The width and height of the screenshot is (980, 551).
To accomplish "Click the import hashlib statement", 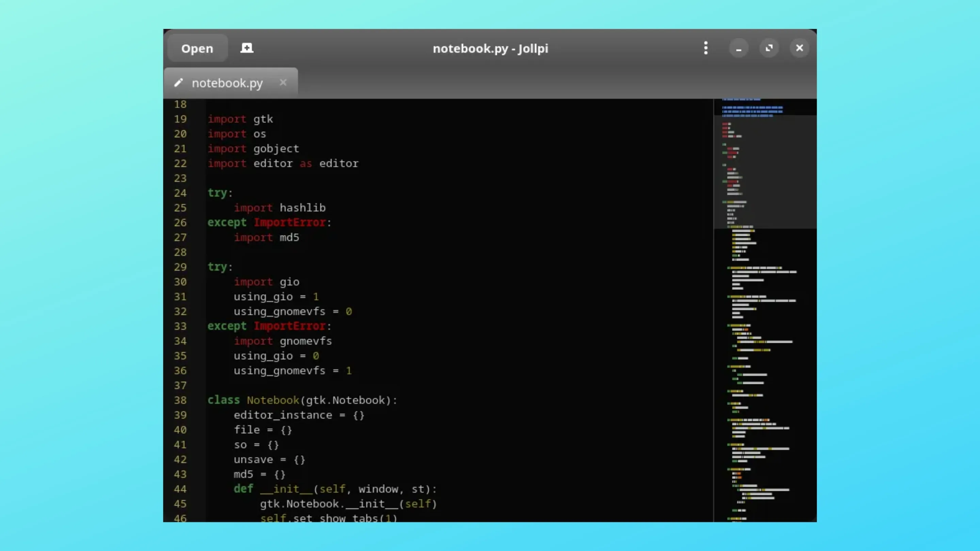I will pos(280,207).
